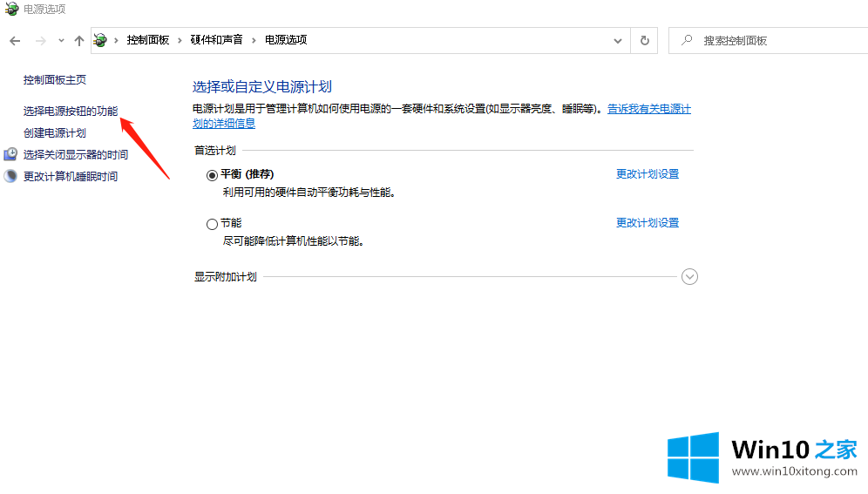Viewport: 868px width, 494px height.
Task: Open the recent locations dropdown arrow
Action: click(x=61, y=40)
